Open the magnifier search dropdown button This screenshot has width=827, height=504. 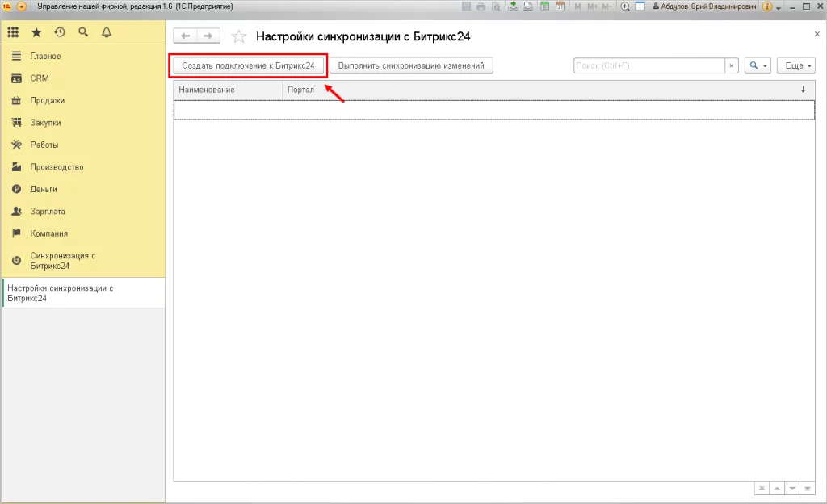coord(758,65)
